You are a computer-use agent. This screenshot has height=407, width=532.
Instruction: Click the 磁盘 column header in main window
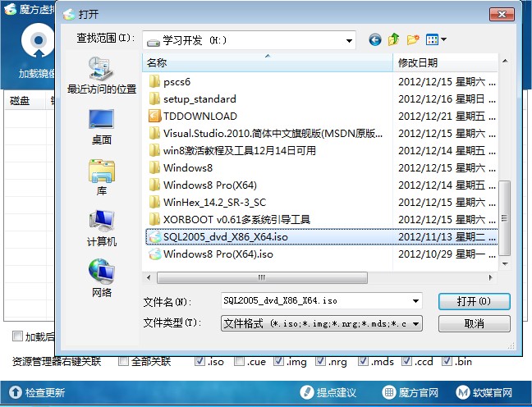pos(25,101)
